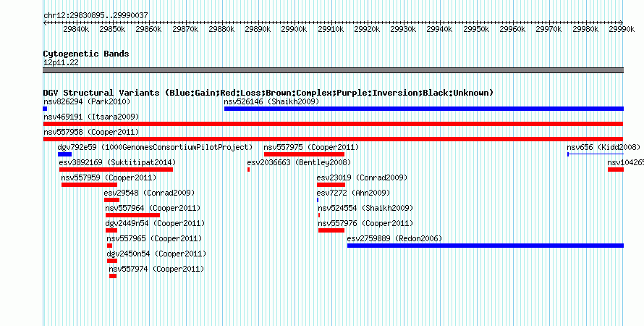Screen dimensions: 644x326
Task: Select the small red nsv557965 bar
Action: (110, 246)
